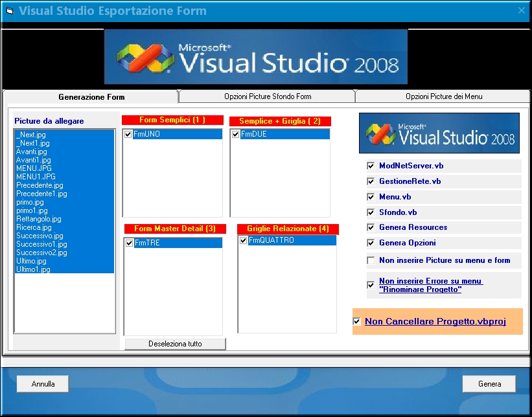Toggle Sfondo.vb checkbox
The width and height of the screenshot is (532, 417).
click(371, 212)
